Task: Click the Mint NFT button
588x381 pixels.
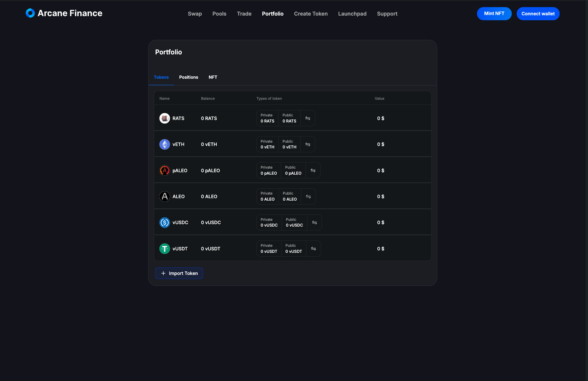Action: [494, 14]
